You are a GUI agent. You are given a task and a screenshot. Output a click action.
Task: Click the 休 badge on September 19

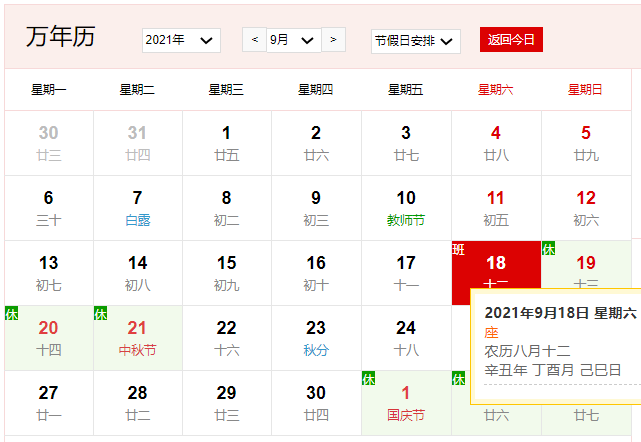(x=549, y=248)
